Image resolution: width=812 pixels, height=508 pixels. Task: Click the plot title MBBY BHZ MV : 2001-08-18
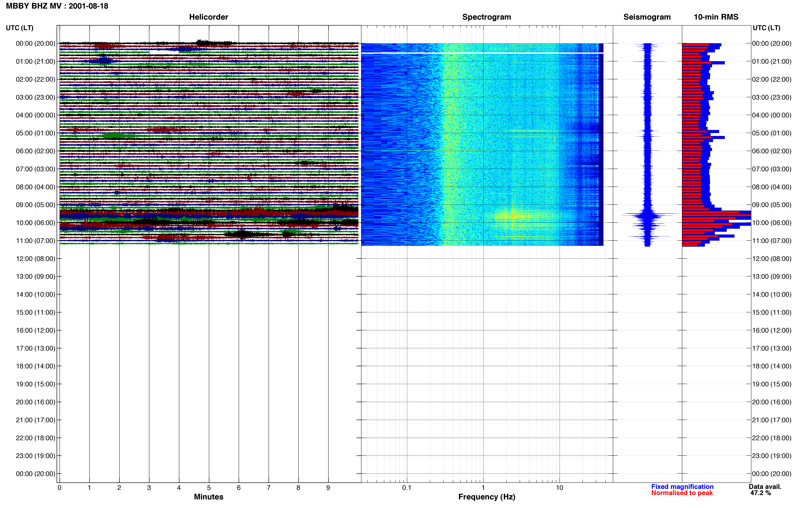[57, 6]
